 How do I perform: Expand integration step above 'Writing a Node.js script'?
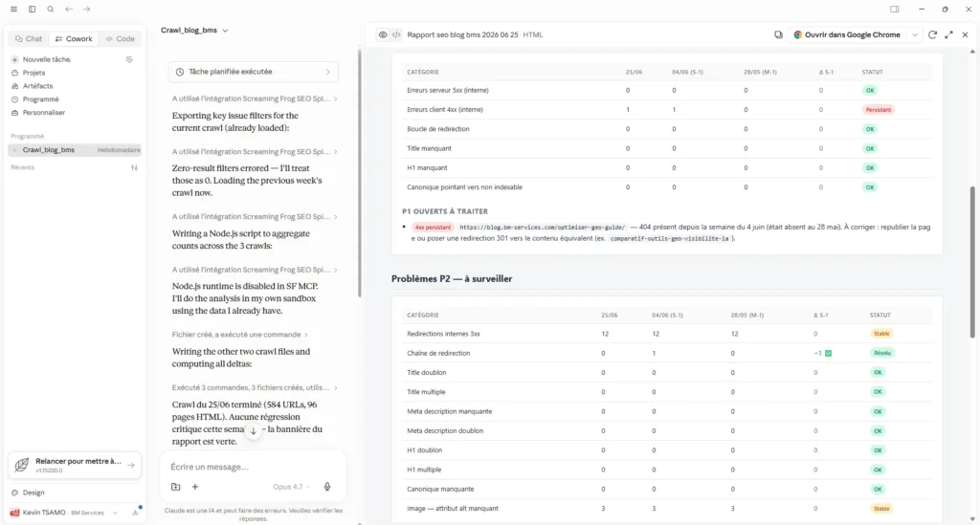[x=255, y=217]
